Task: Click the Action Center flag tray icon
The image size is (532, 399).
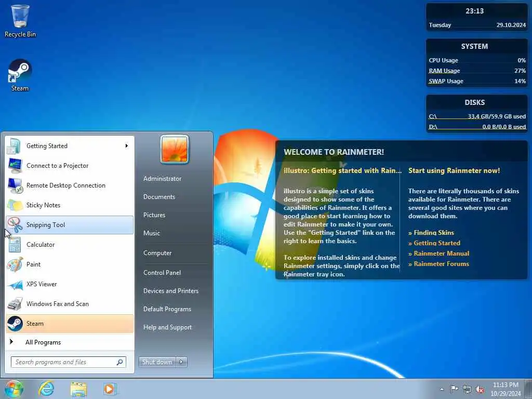Action: pyautogui.click(x=454, y=389)
